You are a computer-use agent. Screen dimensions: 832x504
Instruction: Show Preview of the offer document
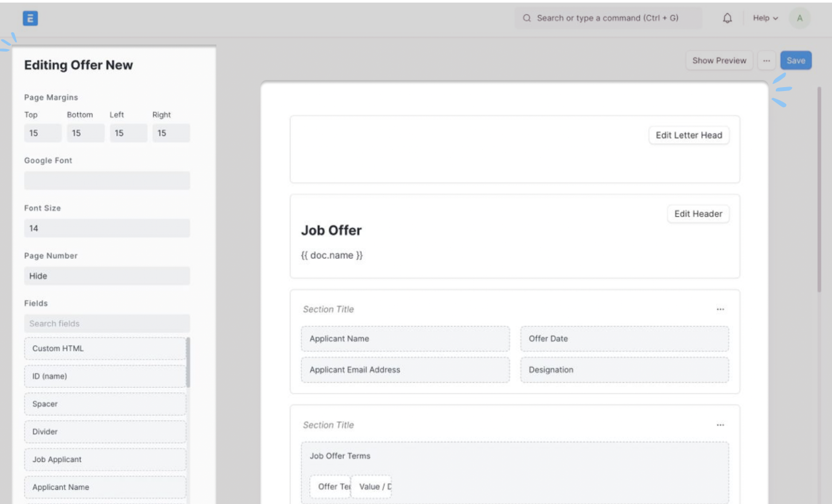pos(718,60)
